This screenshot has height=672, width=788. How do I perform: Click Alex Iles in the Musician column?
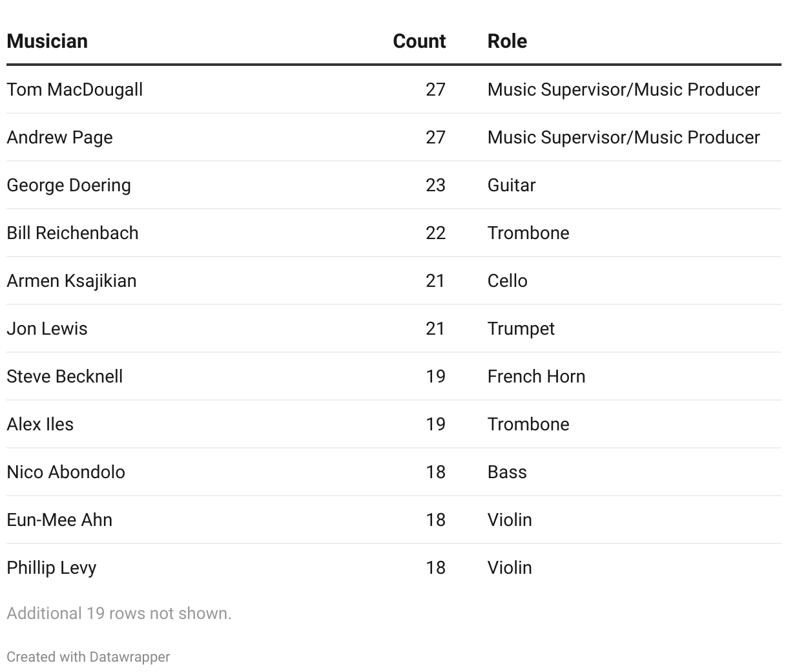pyautogui.click(x=40, y=424)
